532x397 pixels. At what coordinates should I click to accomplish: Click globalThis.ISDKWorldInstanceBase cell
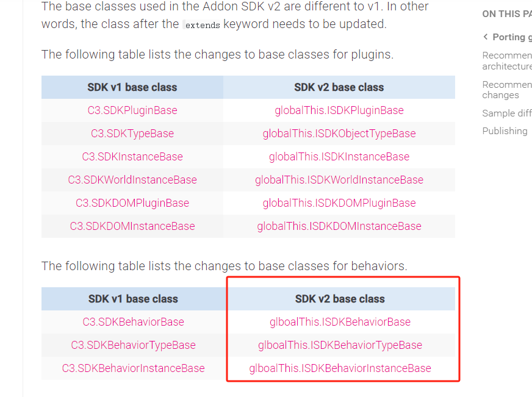point(339,180)
